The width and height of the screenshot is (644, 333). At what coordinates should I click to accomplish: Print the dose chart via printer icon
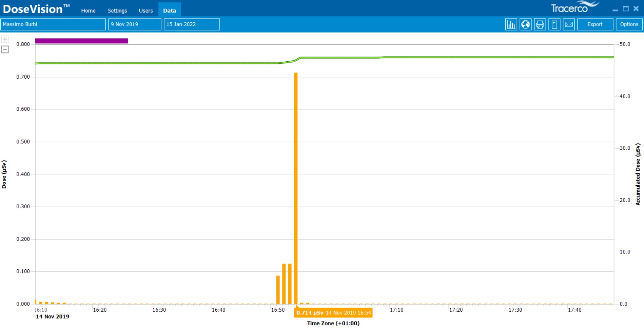(540, 24)
